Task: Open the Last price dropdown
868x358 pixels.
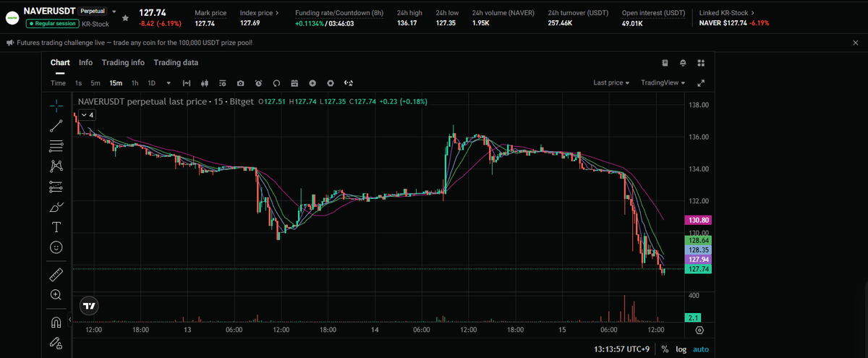Action: 611,82
